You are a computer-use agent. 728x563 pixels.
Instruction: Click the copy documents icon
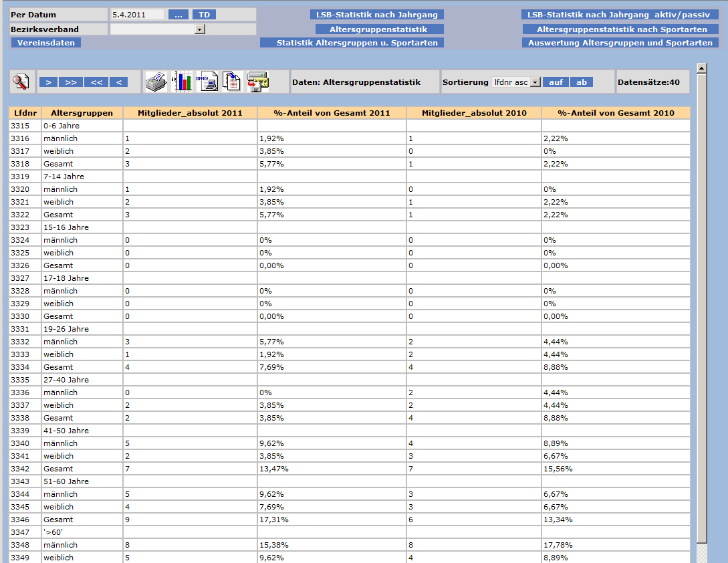[232, 82]
